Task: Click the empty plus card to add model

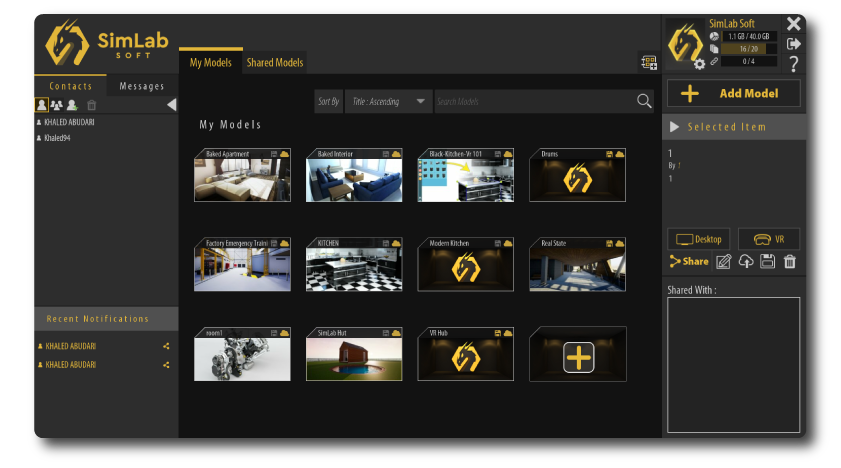Action: pyautogui.click(x=578, y=354)
